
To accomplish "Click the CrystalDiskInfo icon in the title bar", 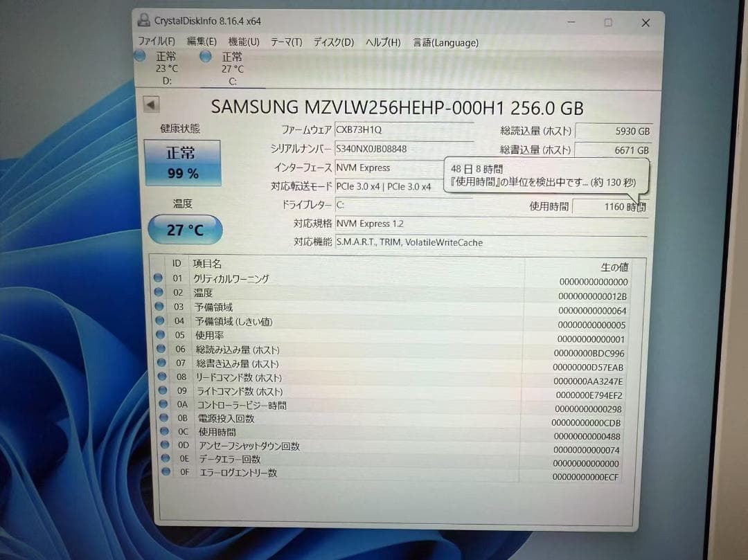I will tap(144, 20).
